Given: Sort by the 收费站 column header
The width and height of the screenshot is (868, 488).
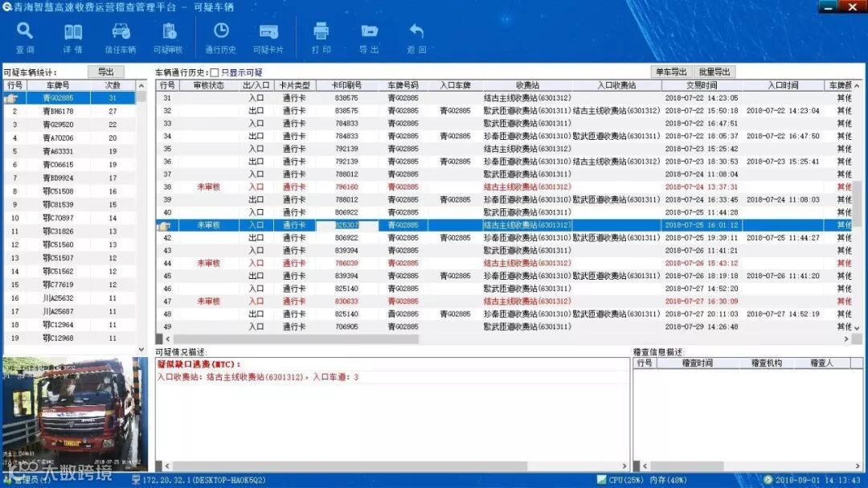Looking at the screenshot, I should 527,85.
